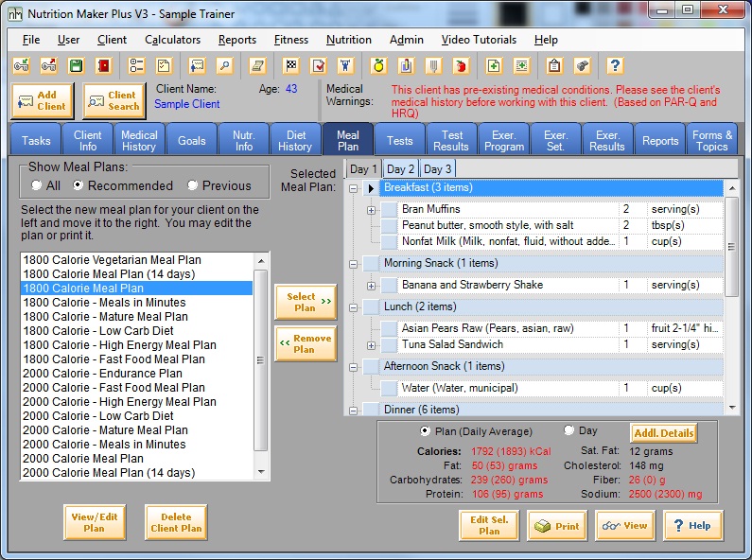The image size is (752, 560).
Task: Switch to the Day 2 tab
Action: click(x=400, y=169)
